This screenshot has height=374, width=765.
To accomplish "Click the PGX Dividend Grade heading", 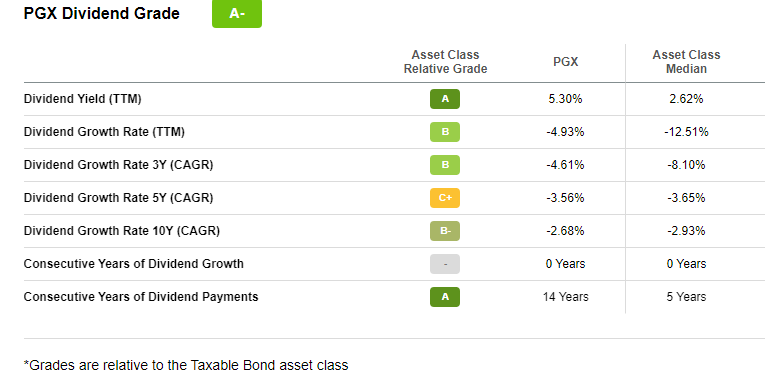I will [101, 14].
